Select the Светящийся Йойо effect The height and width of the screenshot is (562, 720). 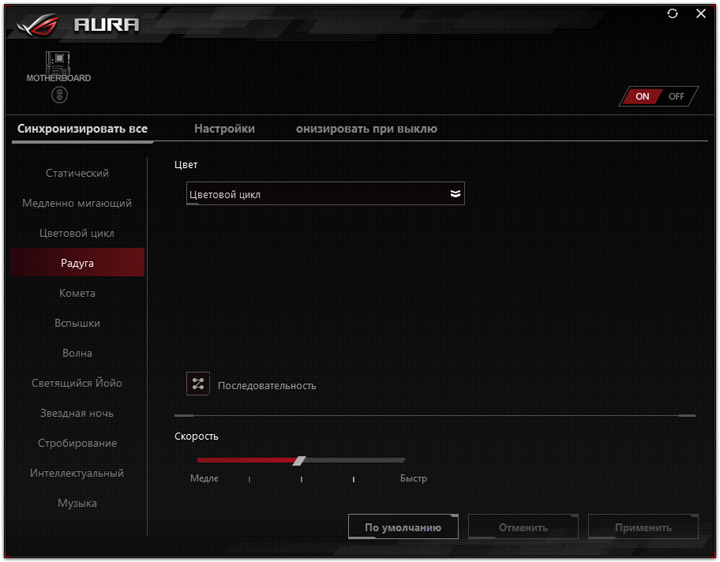point(77,383)
